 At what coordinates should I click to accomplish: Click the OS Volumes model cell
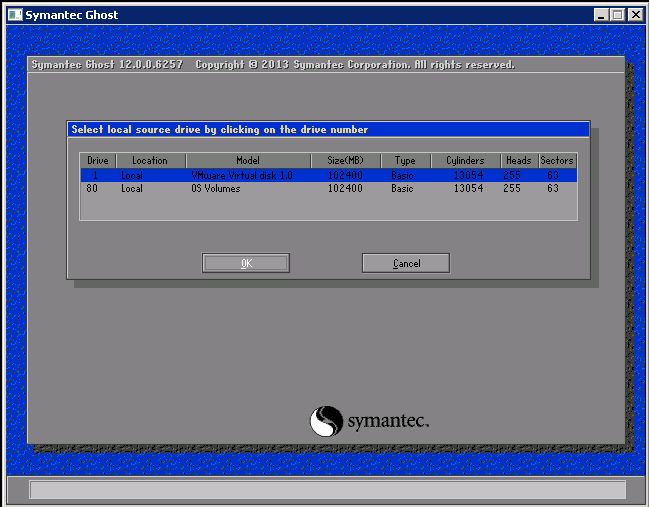[x=216, y=188]
